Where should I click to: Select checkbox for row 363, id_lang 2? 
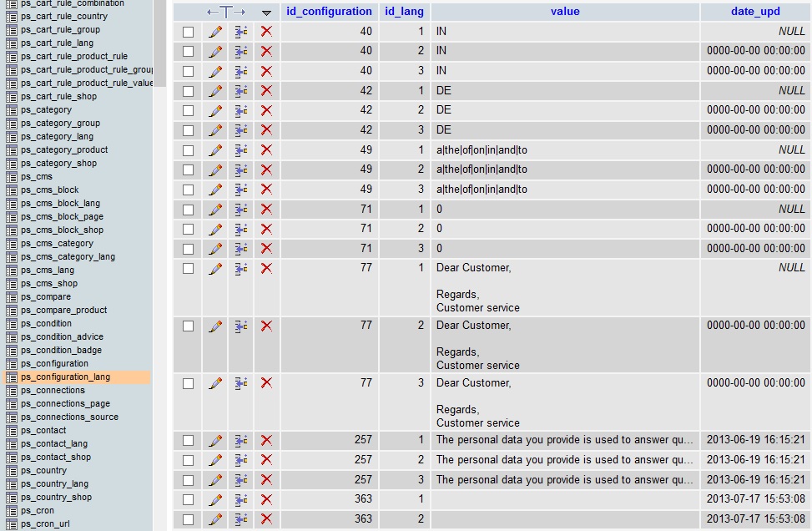(188, 519)
